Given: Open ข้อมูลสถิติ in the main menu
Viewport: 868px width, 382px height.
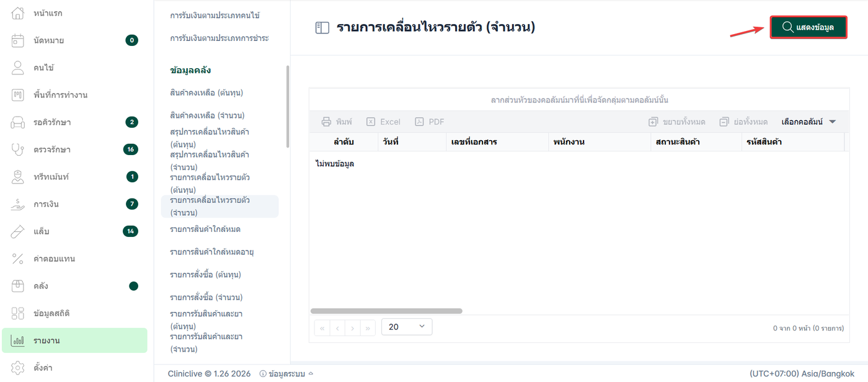Looking at the screenshot, I should pos(74,313).
